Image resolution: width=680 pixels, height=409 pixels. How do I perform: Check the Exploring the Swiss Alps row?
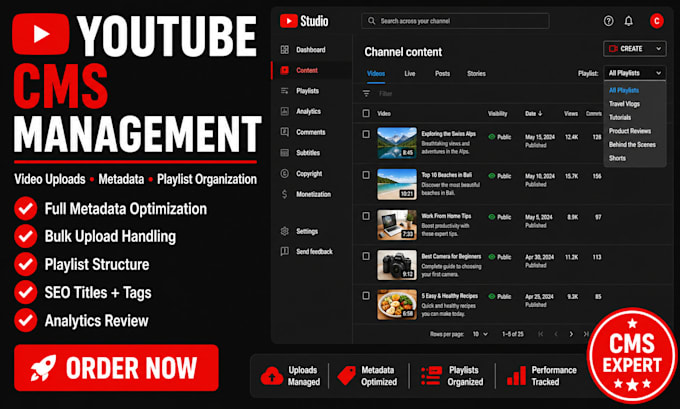point(366,134)
